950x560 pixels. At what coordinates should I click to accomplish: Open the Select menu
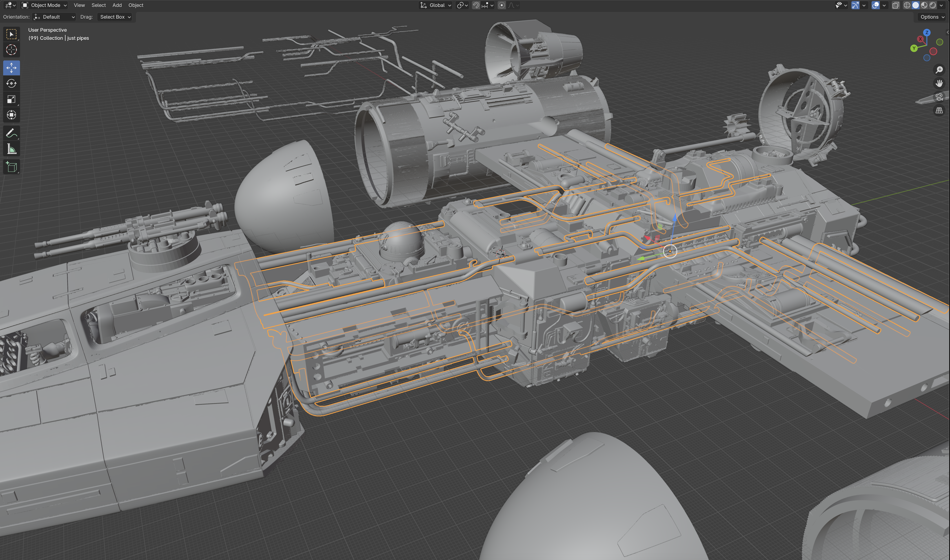pyautogui.click(x=98, y=5)
